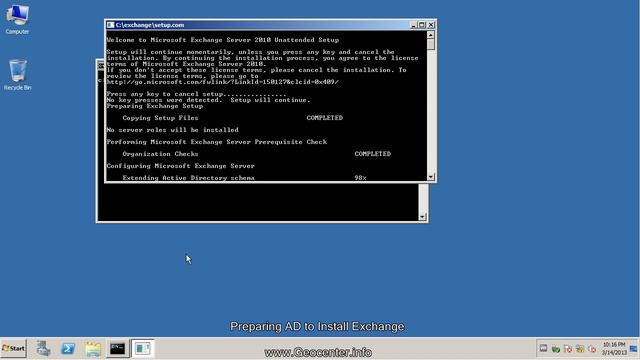Open the Start menu
This screenshot has width=640, height=360.
[13, 349]
